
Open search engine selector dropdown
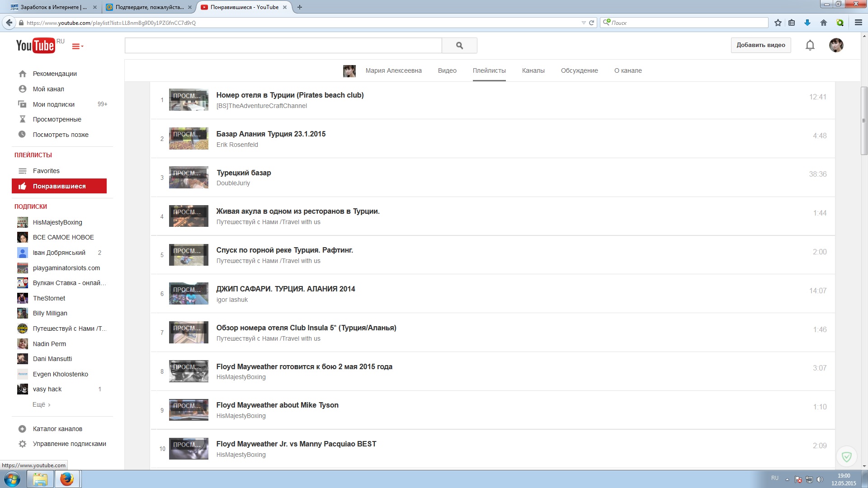click(x=607, y=22)
